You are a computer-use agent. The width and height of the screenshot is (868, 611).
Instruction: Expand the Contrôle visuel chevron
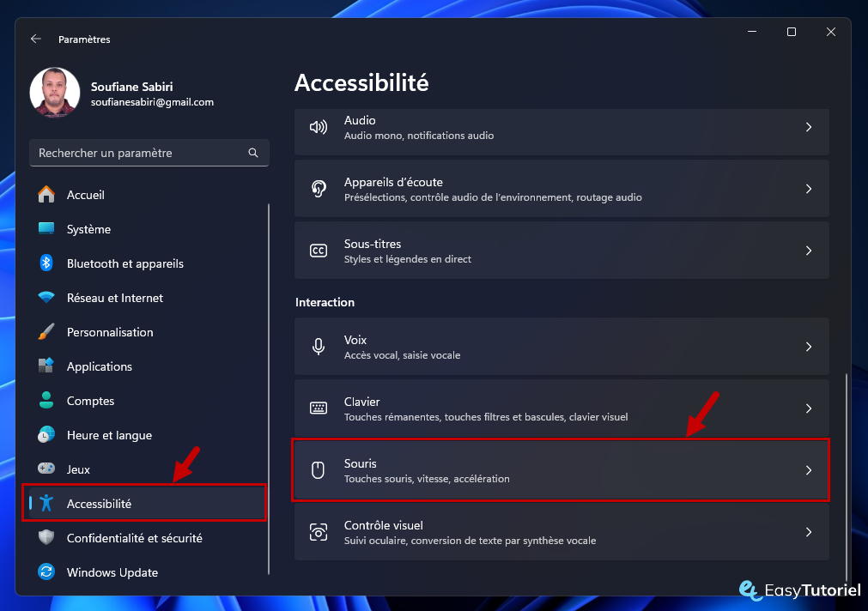tap(809, 532)
